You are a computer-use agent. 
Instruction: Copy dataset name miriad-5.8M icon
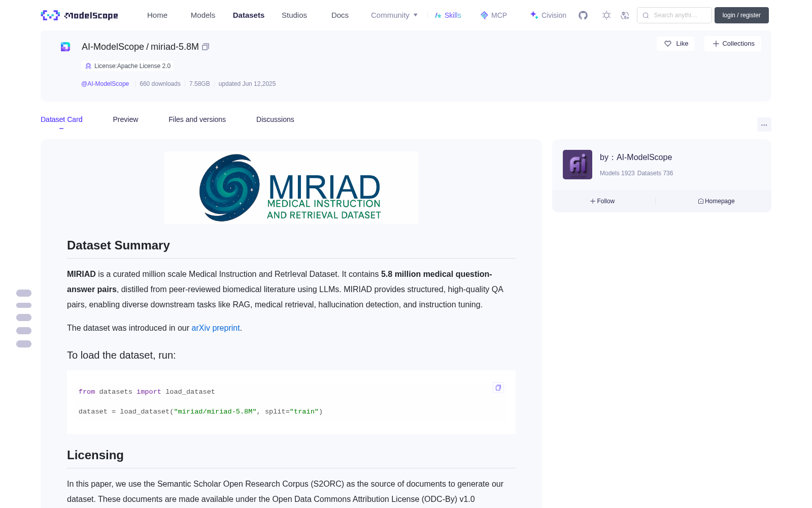(x=206, y=47)
